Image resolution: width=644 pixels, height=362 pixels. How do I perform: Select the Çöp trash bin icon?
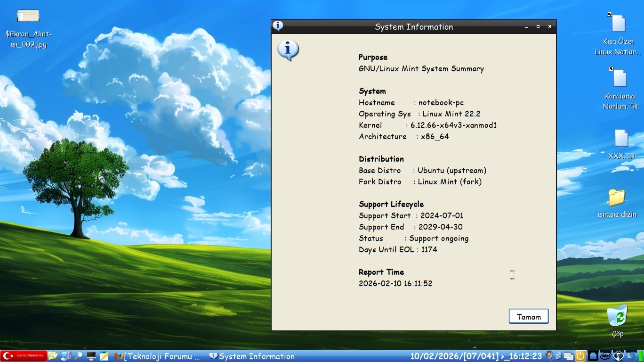click(618, 321)
